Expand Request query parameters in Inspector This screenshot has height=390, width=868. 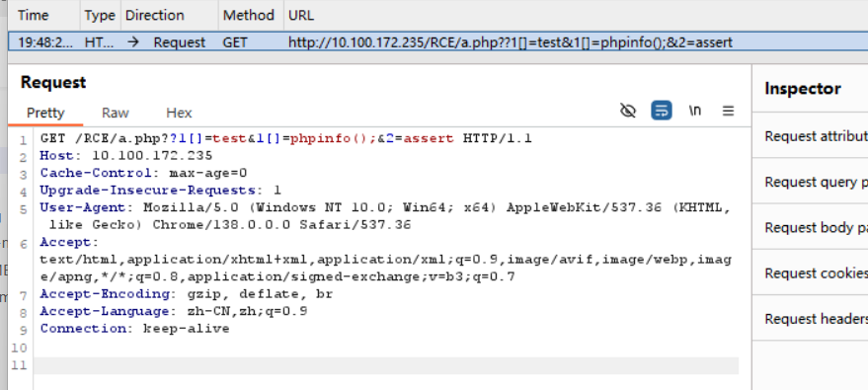816,182
